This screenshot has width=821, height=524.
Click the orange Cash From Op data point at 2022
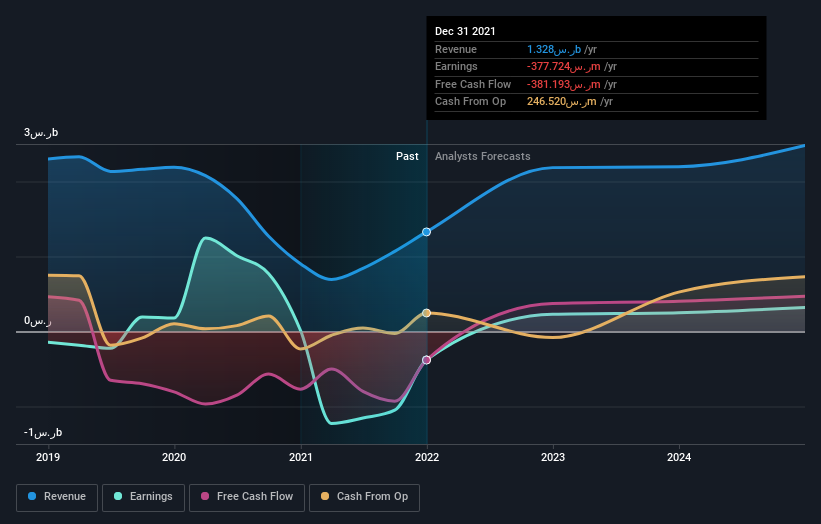tap(427, 313)
